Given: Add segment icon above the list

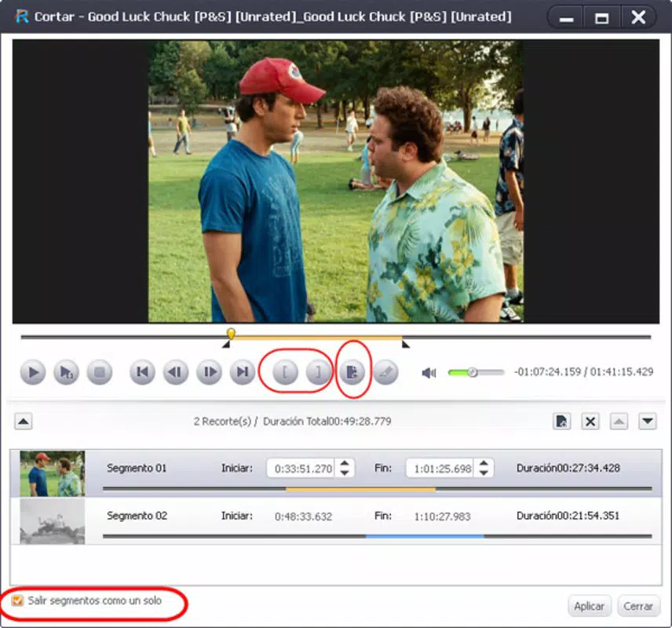Looking at the screenshot, I should point(561,422).
